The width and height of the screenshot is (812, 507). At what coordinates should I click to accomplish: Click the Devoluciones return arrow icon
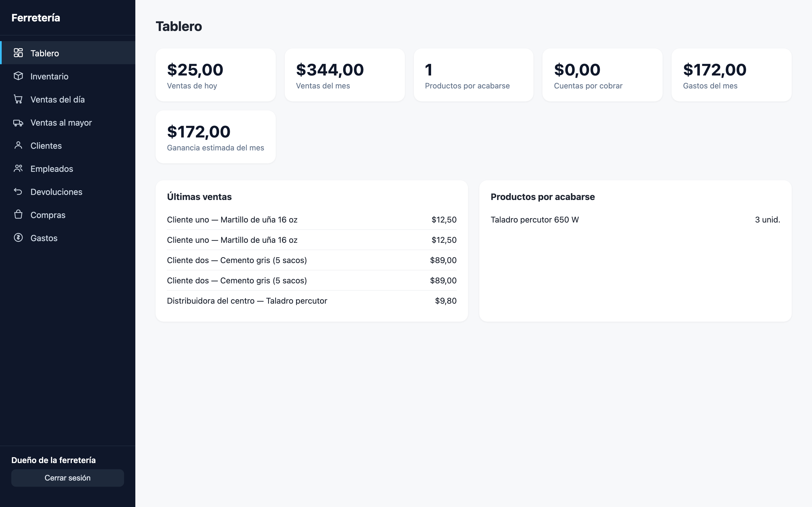pos(18,192)
